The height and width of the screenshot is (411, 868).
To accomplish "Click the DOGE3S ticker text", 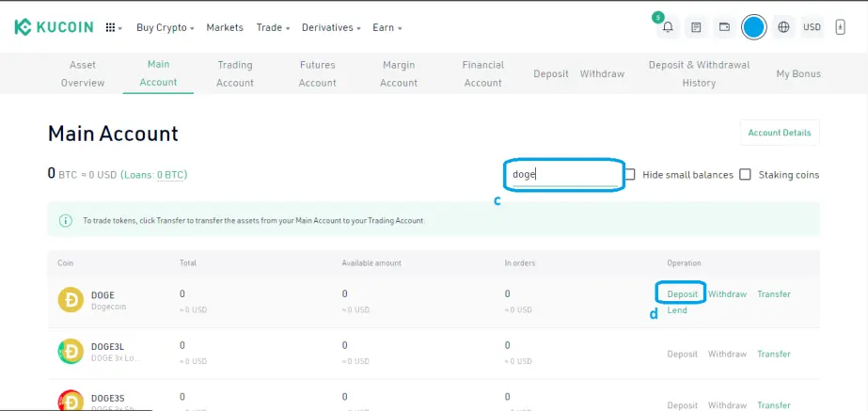I will [108, 398].
